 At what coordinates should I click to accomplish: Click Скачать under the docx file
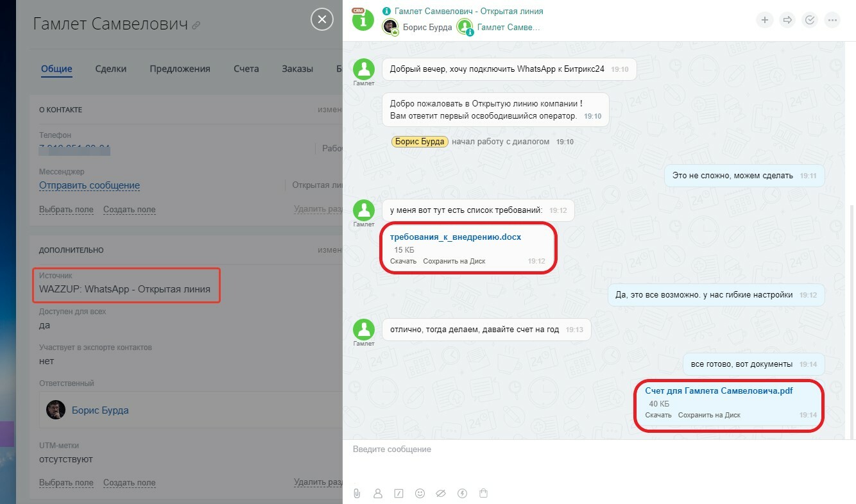[x=403, y=261]
